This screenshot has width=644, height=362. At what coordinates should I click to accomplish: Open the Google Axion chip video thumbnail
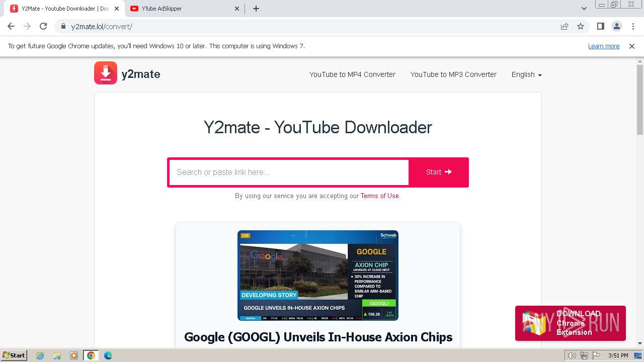(x=318, y=276)
